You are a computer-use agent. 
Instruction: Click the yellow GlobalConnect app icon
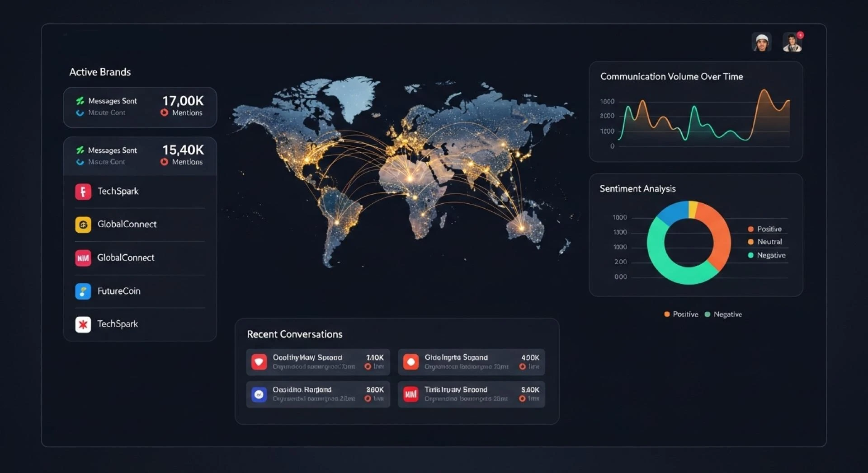click(83, 225)
